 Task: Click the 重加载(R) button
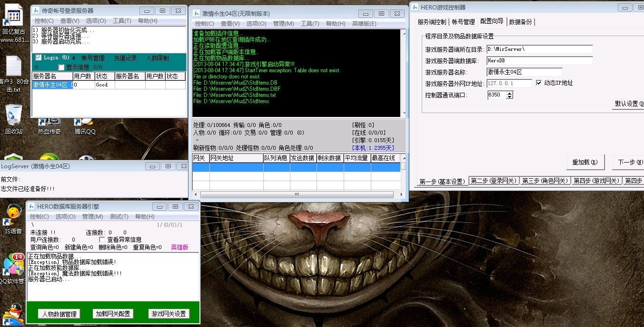point(585,162)
